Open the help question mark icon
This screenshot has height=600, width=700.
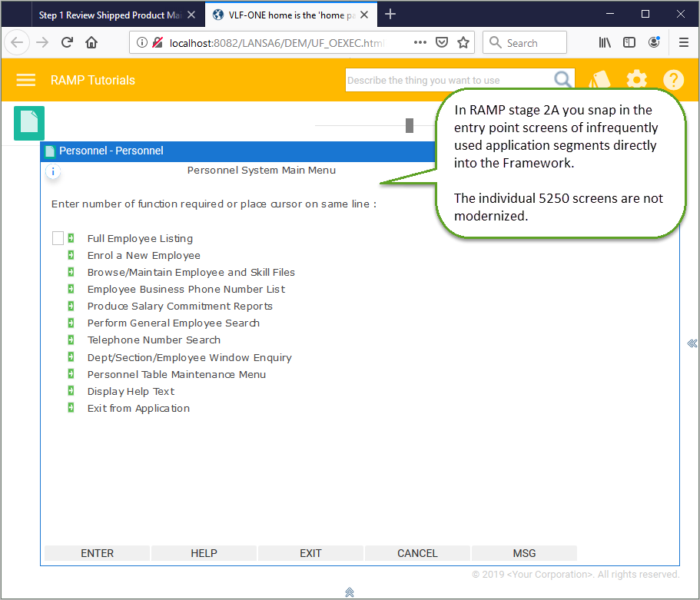pos(673,80)
